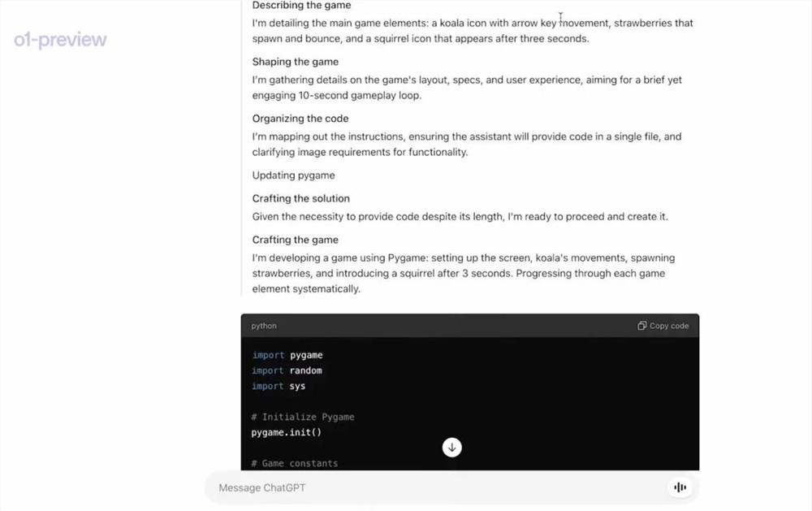Click the scroll-to-bottom arrow button
812x511 pixels.
coord(451,447)
